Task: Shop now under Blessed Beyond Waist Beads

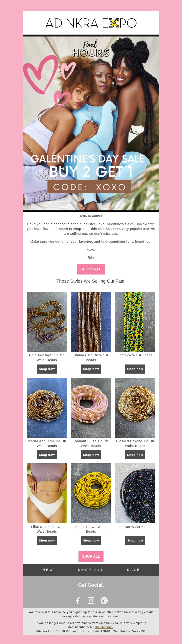Action: coord(135,455)
